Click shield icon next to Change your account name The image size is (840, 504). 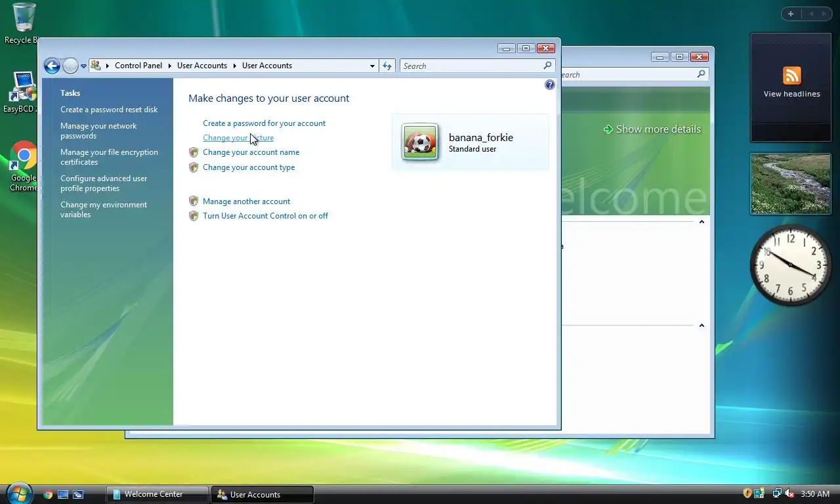(x=194, y=152)
